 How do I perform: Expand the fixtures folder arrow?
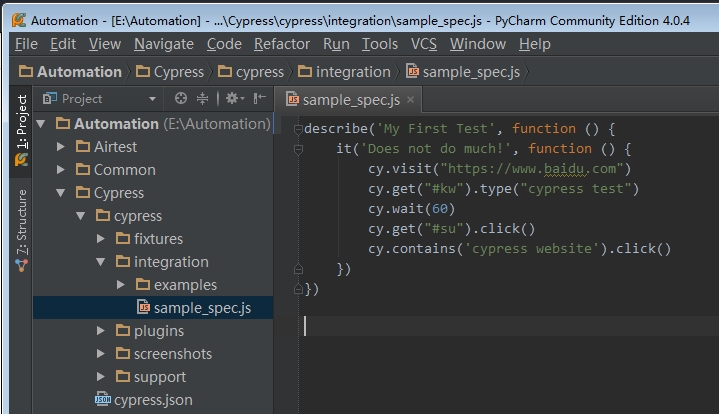(101, 239)
